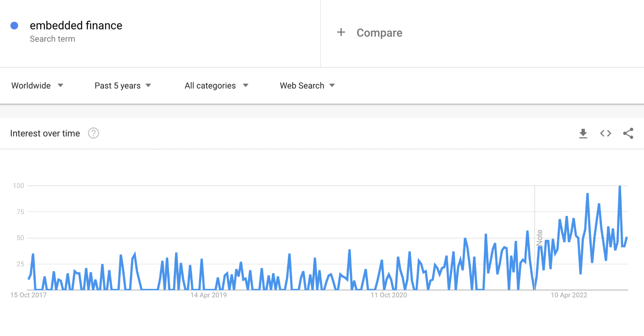Expand the Web Search type dropdown
Screen dimensions: 644x336
click(332, 85)
